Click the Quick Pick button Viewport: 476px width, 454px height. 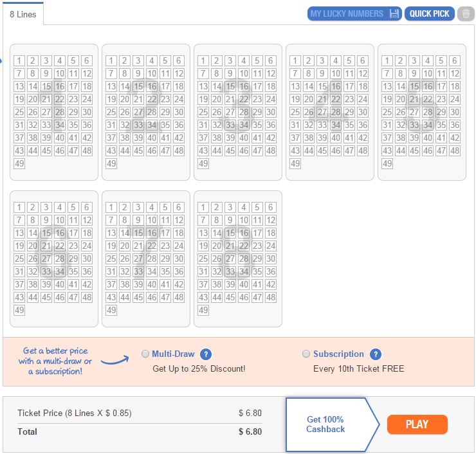(x=429, y=14)
